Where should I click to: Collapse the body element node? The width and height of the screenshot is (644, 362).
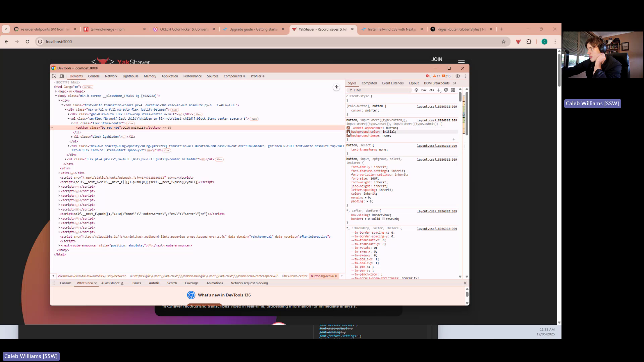coord(56,96)
